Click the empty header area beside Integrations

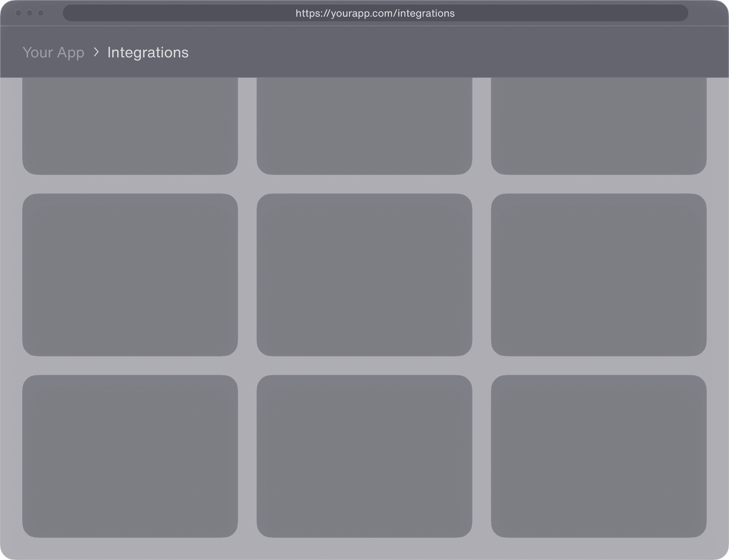tap(433, 52)
